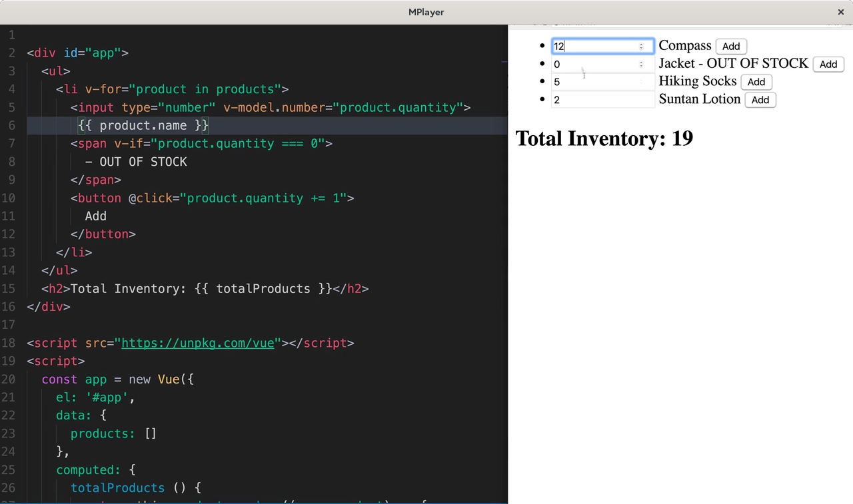Click line number 18 in the gutter
The width and height of the screenshot is (853, 504).
pos(8,343)
